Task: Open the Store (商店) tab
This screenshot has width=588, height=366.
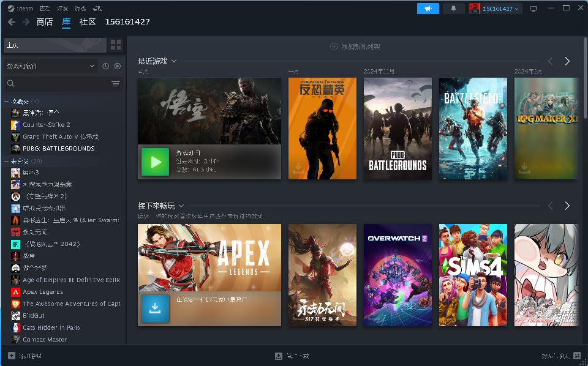Action: click(45, 22)
